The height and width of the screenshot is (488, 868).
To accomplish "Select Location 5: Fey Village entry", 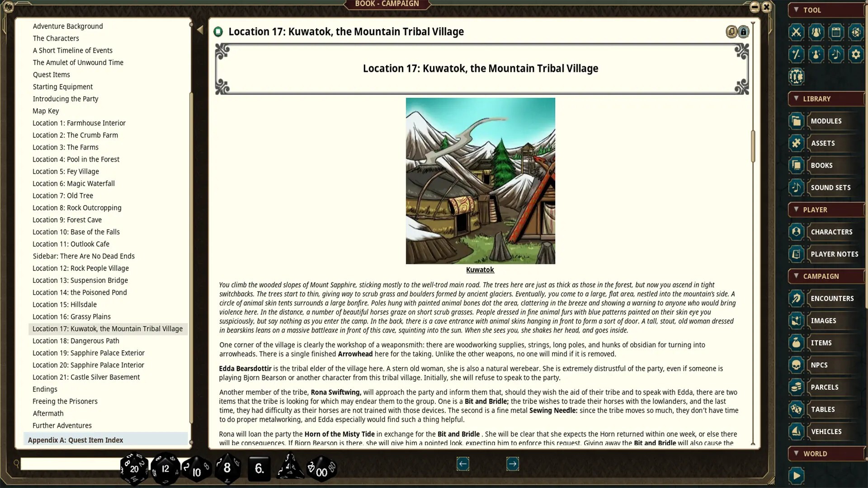I will click(x=66, y=171).
